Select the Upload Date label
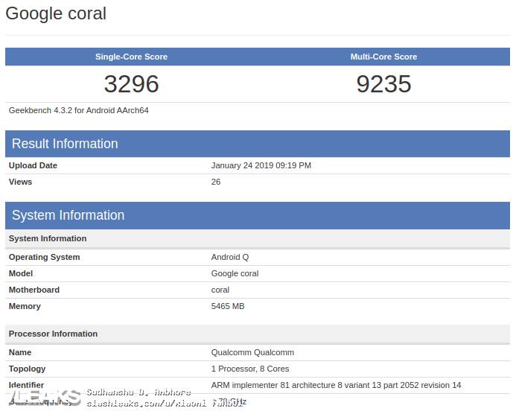Screen dimensions: 516x420 click(33, 165)
